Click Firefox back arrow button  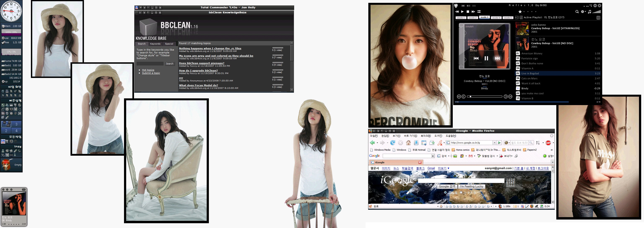pyautogui.click(x=372, y=143)
